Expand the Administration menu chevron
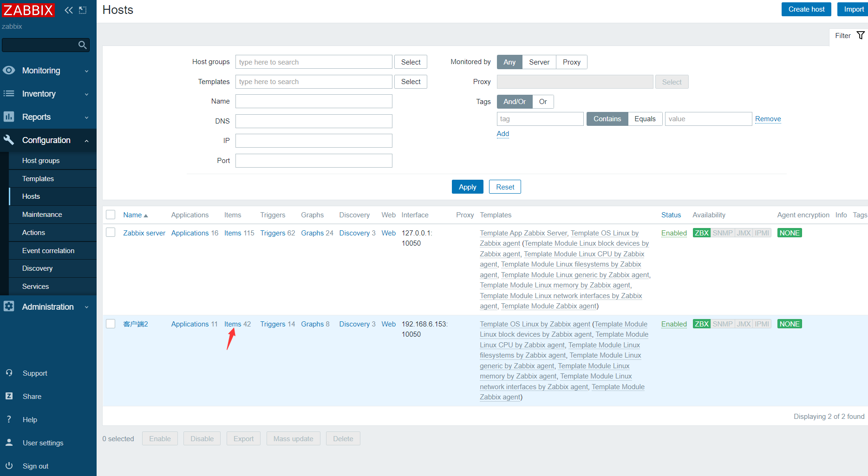Viewport: 868px width, 476px height. pyautogui.click(x=86, y=307)
